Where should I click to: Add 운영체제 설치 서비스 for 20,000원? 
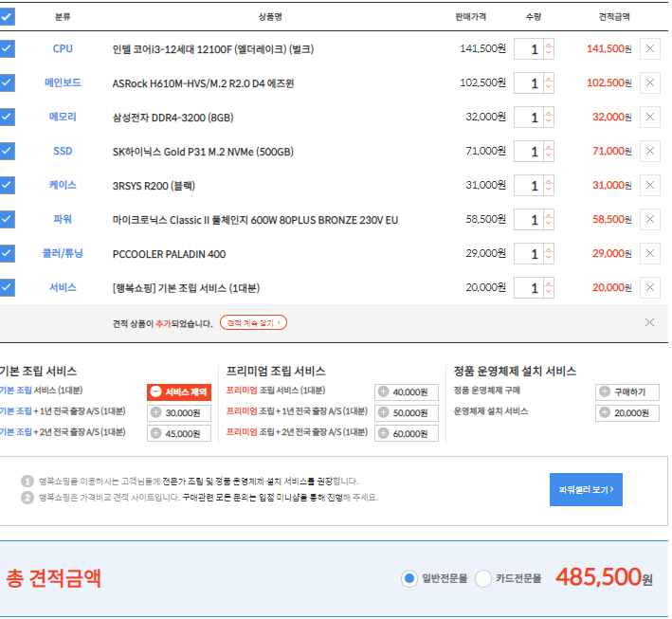(x=627, y=412)
